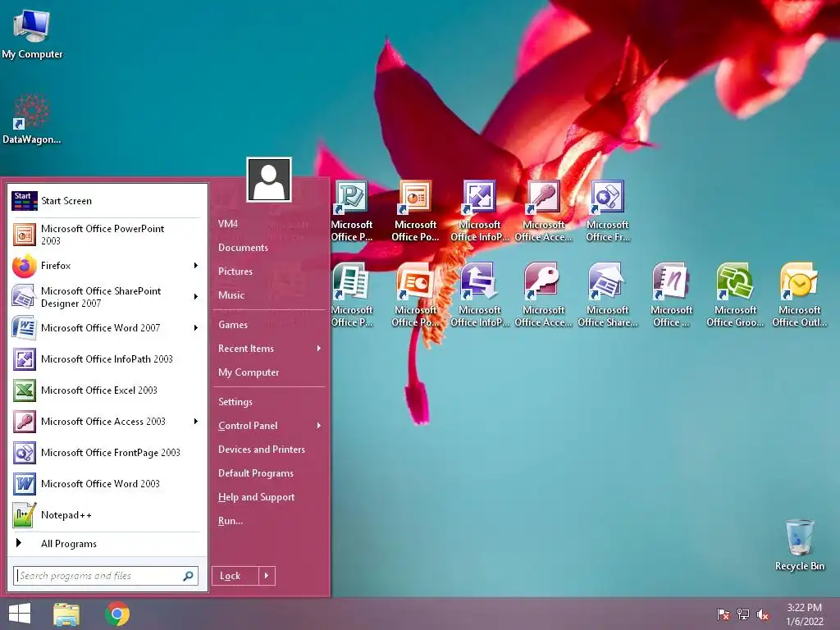Viewport: 840px width, 630px height.
Task: Open the Action Center flag tray icon
Action: click(724, 614)
